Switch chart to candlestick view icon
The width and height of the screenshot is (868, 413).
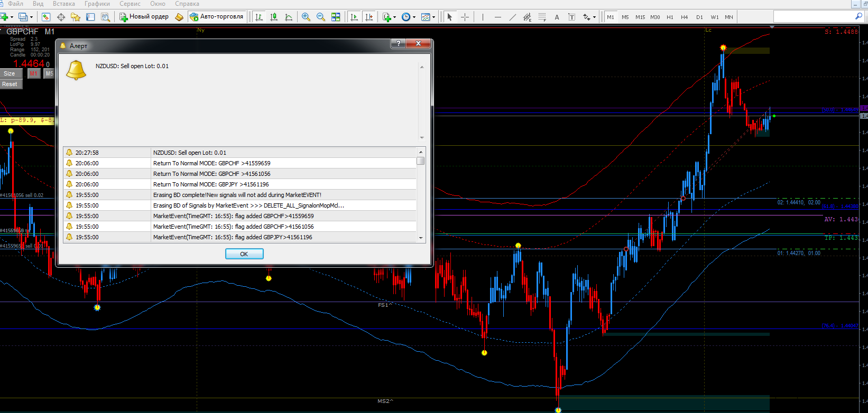[x=274, y=17]
